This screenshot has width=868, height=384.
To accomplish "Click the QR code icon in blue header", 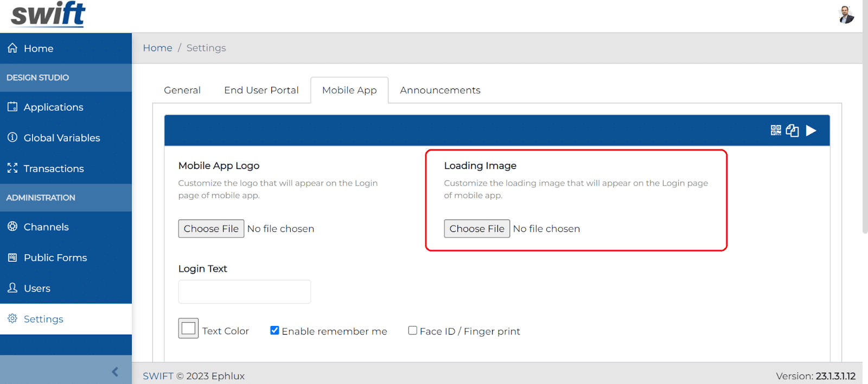I will pos(776,130).
